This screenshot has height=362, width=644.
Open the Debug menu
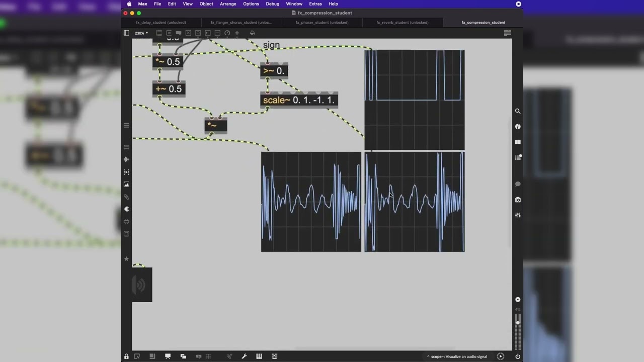click(272, 4)
